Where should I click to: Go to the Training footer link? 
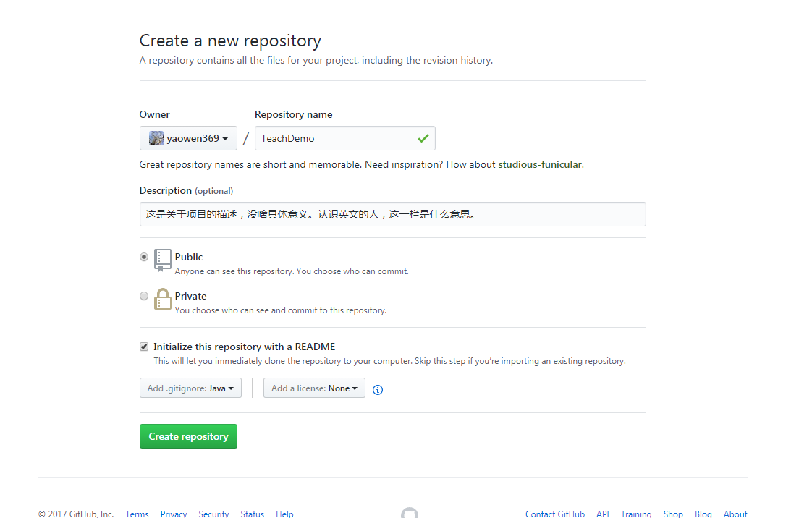pos(636,514)
